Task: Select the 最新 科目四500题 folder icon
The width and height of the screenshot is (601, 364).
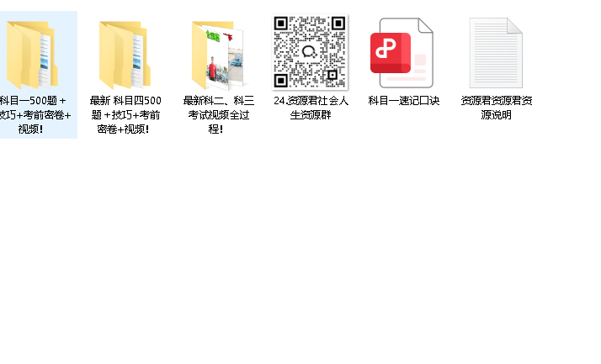Action: 125,55
